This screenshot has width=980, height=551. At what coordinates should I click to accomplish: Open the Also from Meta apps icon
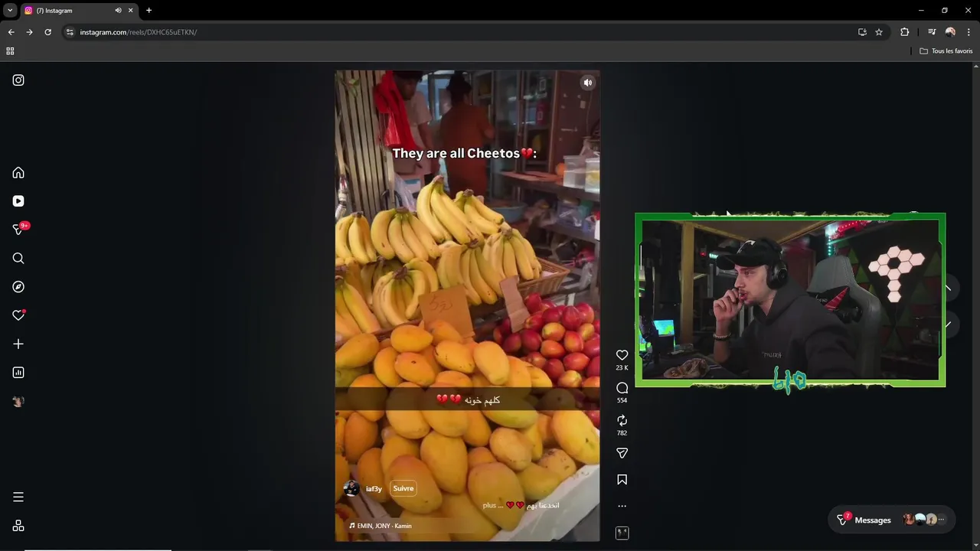(18, 526)
